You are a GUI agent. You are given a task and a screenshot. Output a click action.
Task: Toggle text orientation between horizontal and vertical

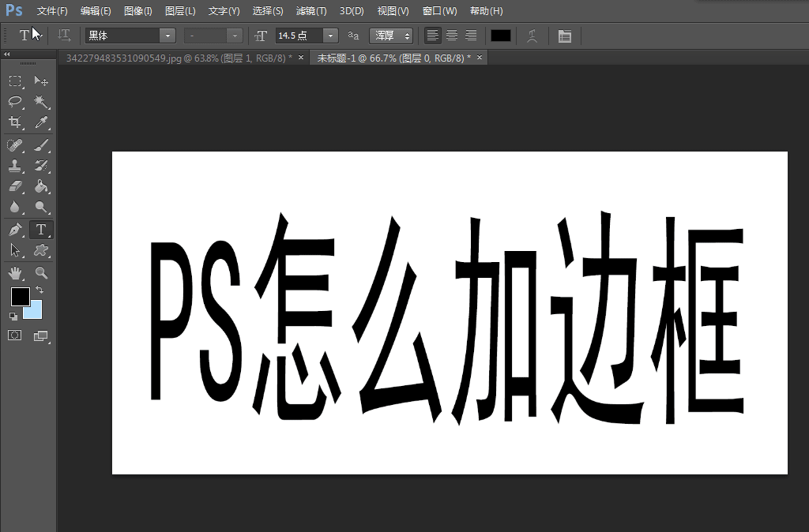(x=63, y=36)
